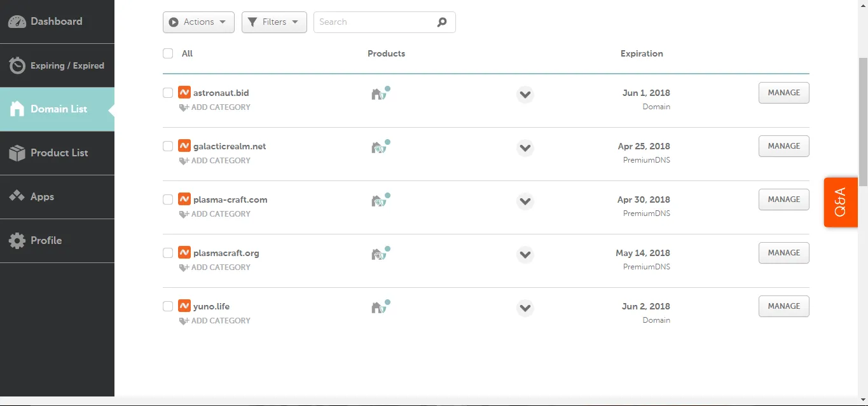The height and width of the screenshot is (406, 868).
Task: Click the search magnifier icon
Action: tap(443, 22)
